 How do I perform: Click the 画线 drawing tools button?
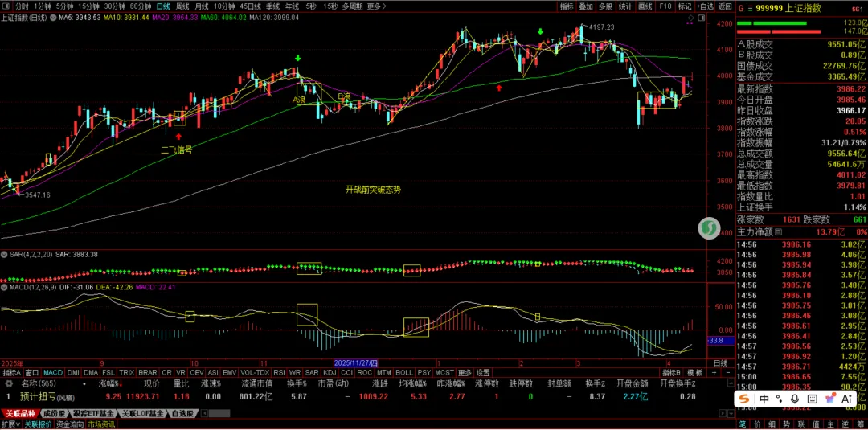645,6
